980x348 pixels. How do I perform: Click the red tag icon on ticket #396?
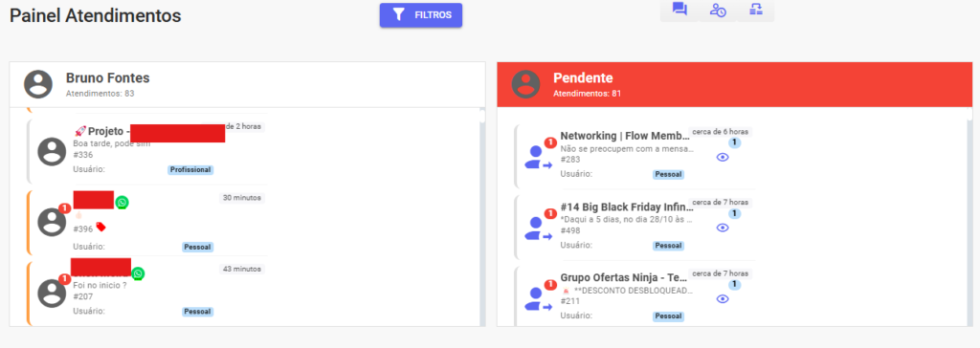[100, 228]
